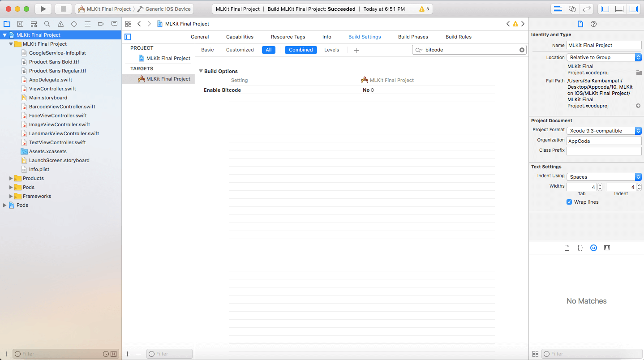Toggle the project and targets list sidebar
This screenshot has height=360, width=644.
coord(128,37)
